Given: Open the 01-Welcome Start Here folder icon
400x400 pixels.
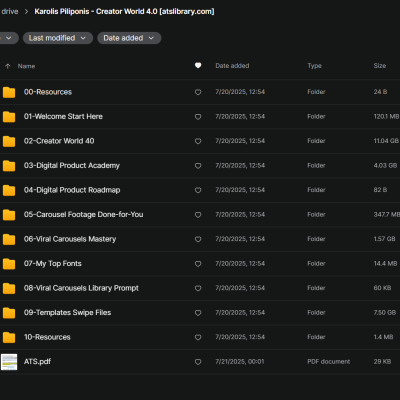Looking at the screenshot, I should click(9, 117).
